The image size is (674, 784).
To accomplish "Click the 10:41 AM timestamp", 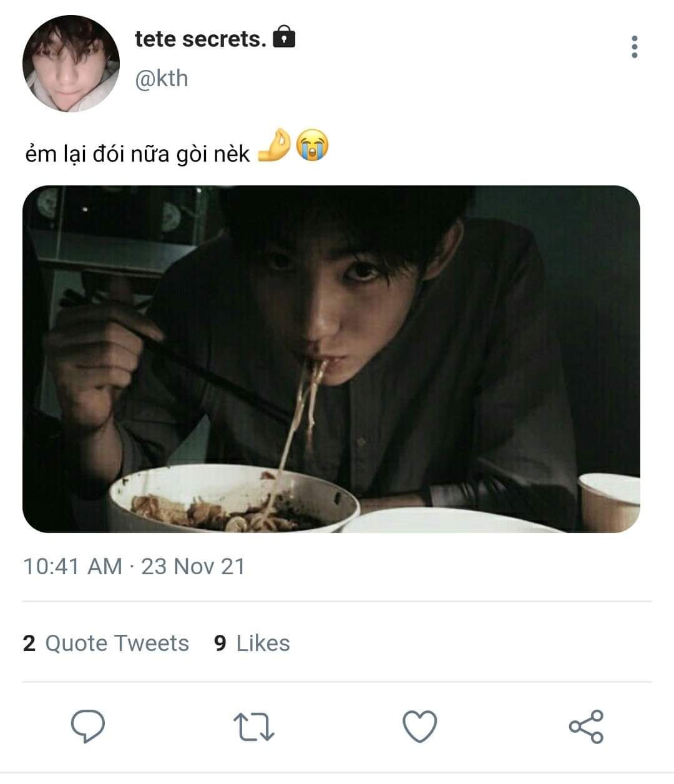I will 72,566.
